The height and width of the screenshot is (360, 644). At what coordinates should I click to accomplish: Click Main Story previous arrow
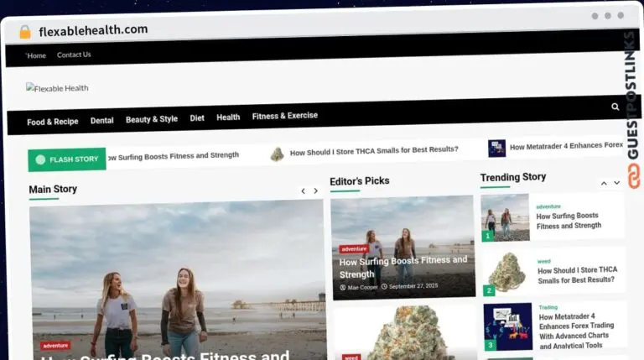304,191
